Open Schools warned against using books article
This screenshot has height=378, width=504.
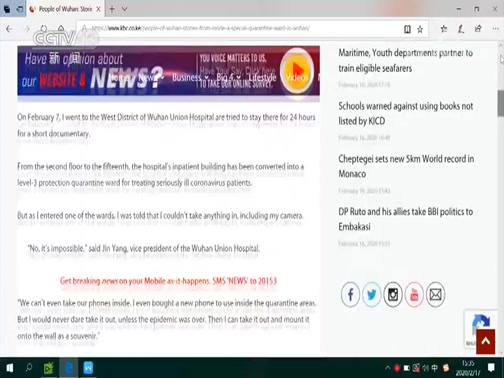click(406, 113)
